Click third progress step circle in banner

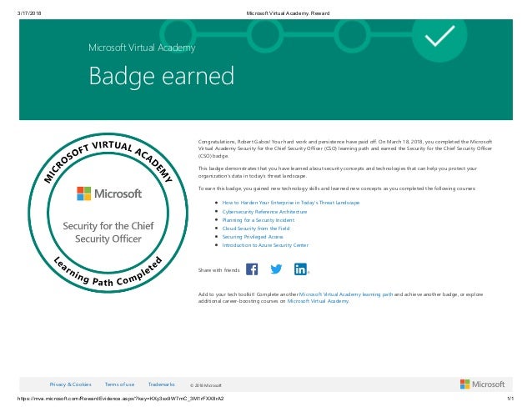[352, 34]
